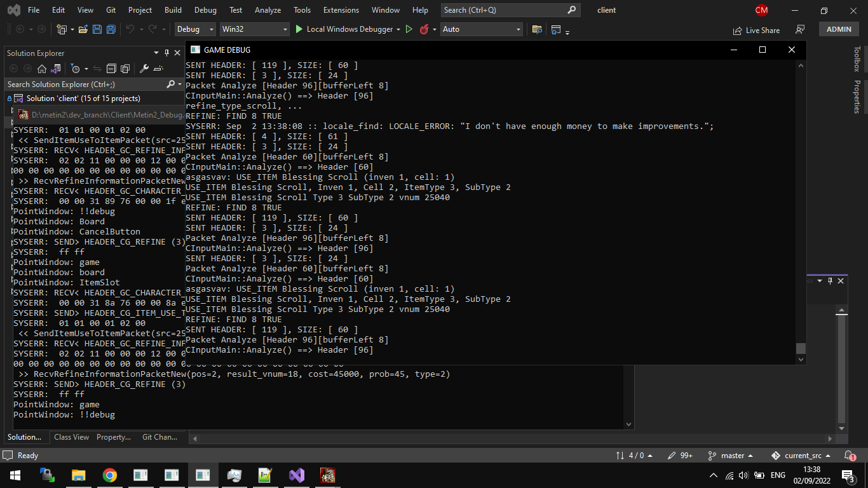The width and height of the screenshot is (868, 488).
Task: Switch views icon in Solution Explorer toolbar
Action: pyautogui.click(x=55, y=69)
